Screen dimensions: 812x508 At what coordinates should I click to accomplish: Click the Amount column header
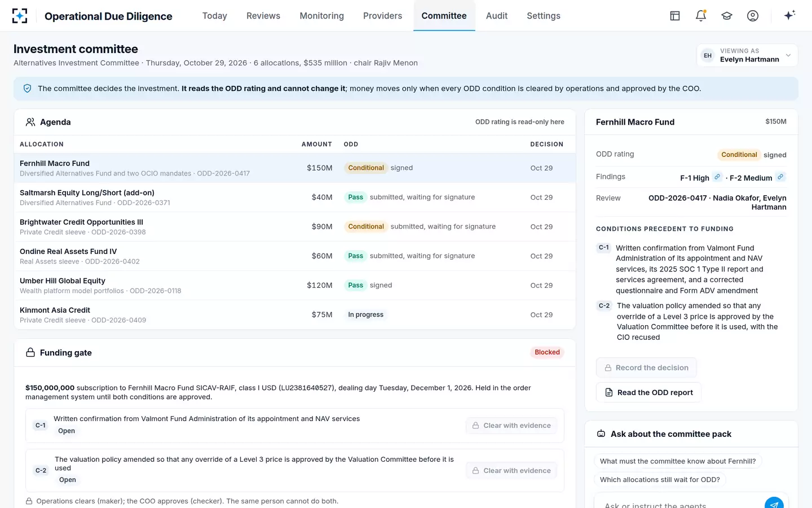(317, 144)
